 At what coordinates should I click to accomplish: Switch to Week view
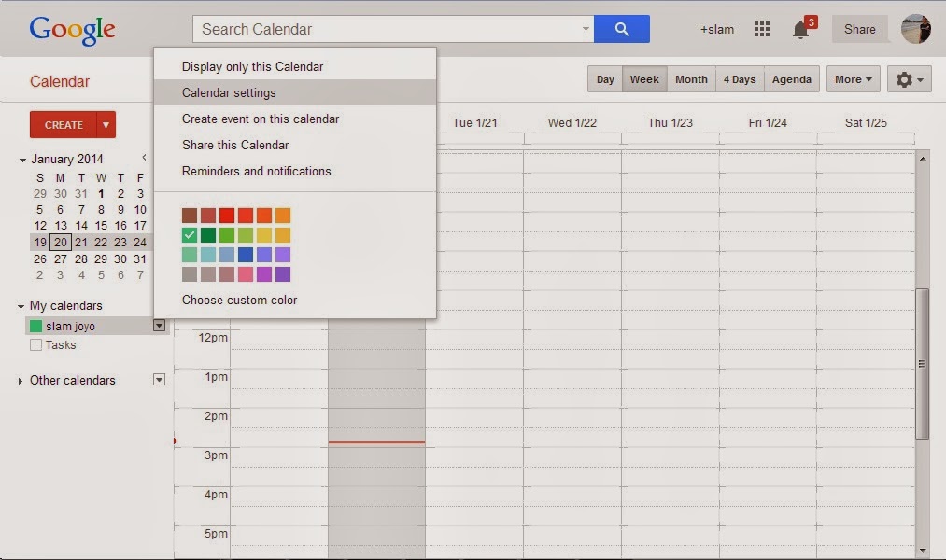(x=644, y=79)
